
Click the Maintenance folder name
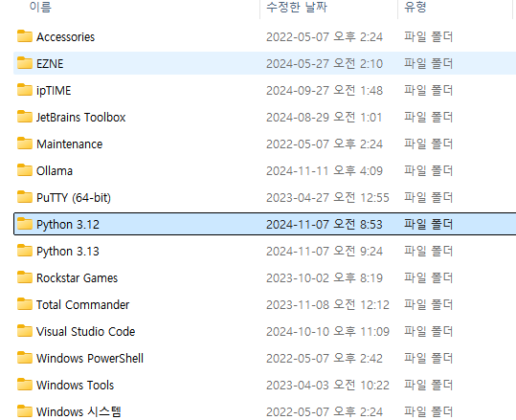tap(70, 144)
